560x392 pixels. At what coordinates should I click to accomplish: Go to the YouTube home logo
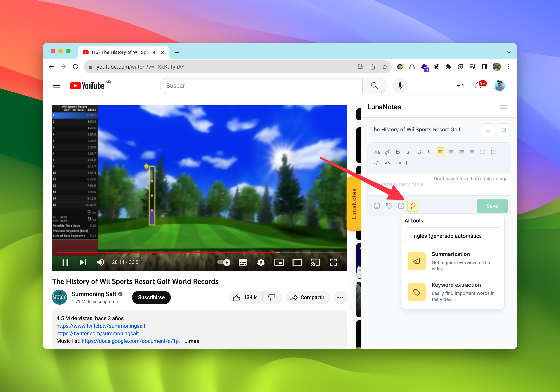click(x=87, y=86)
